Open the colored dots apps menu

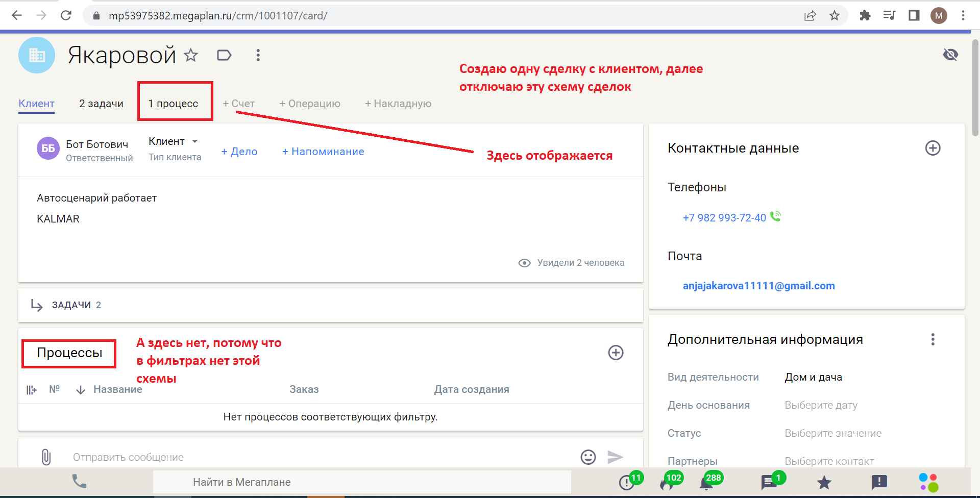928,482
